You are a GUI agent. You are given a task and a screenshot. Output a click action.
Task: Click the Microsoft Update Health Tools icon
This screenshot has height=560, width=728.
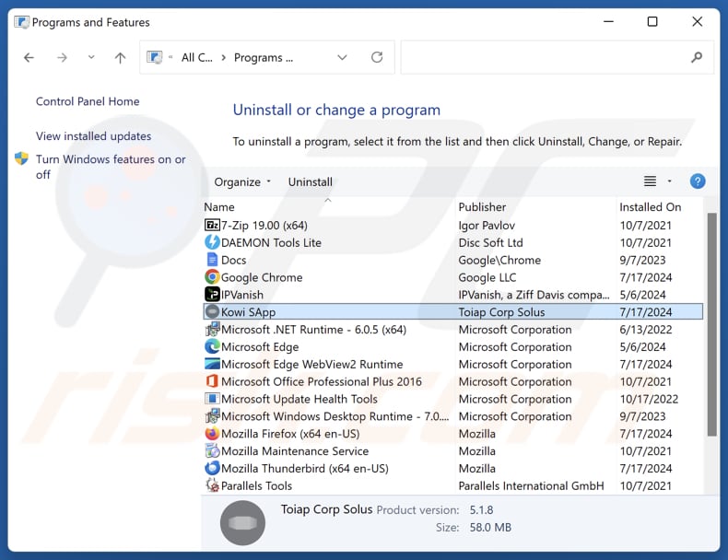pyautogui.click(x=212, y=399)
